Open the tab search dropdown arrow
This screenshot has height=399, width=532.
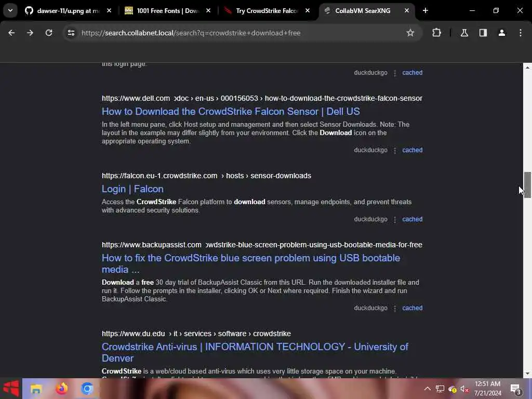click(x=10, y=10)
